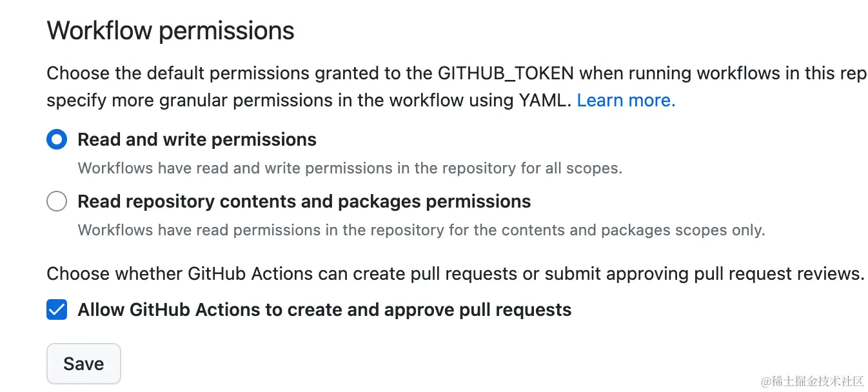
Task: Click sentence "Choose whether GitHub Actions can create pull requests"
Action: (x=282, y=274)
